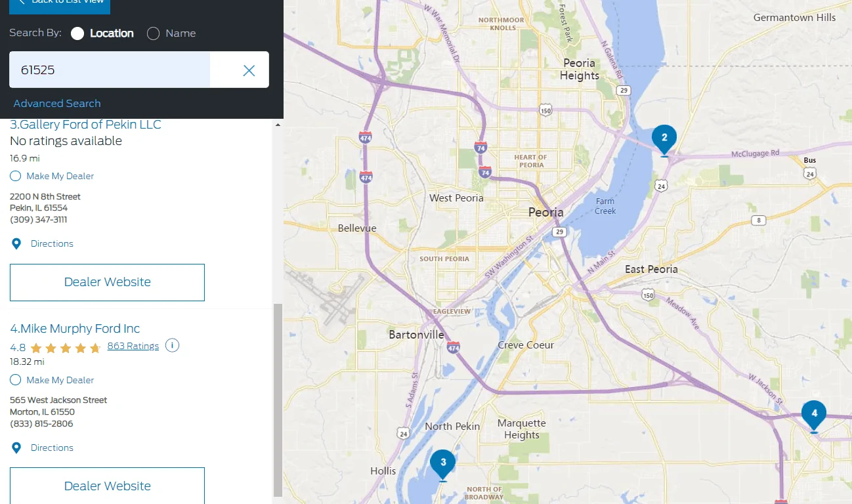Open Gallery Ford of Pekin LLC dealer name link
This screenshot has width=852, height=504.
[85, 125]
